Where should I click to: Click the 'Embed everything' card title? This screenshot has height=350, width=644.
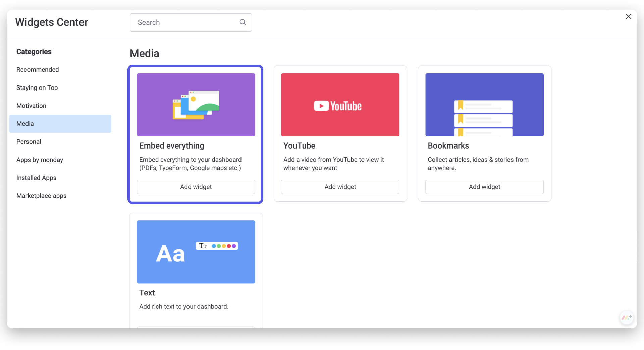[172, 146]
